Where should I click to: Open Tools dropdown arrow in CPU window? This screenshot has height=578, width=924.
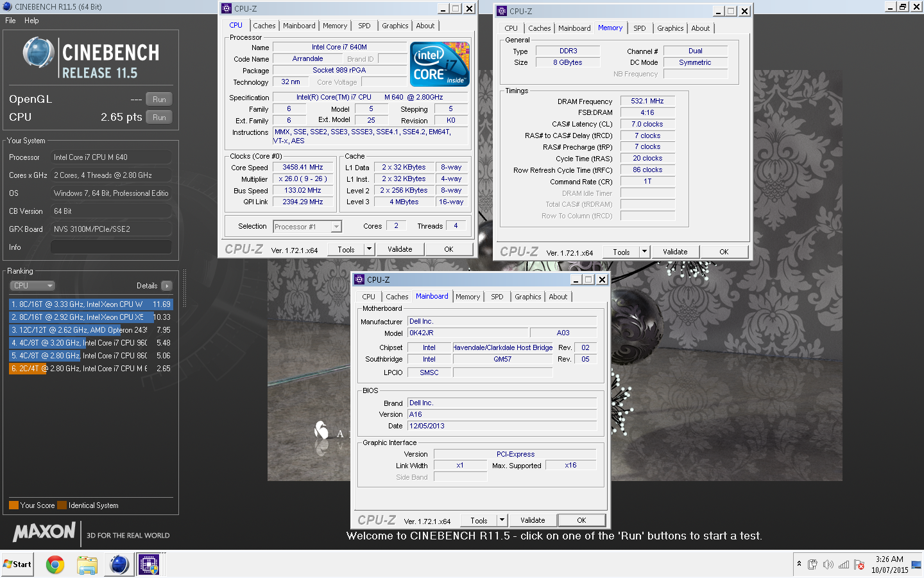click(x=369, y=249)
